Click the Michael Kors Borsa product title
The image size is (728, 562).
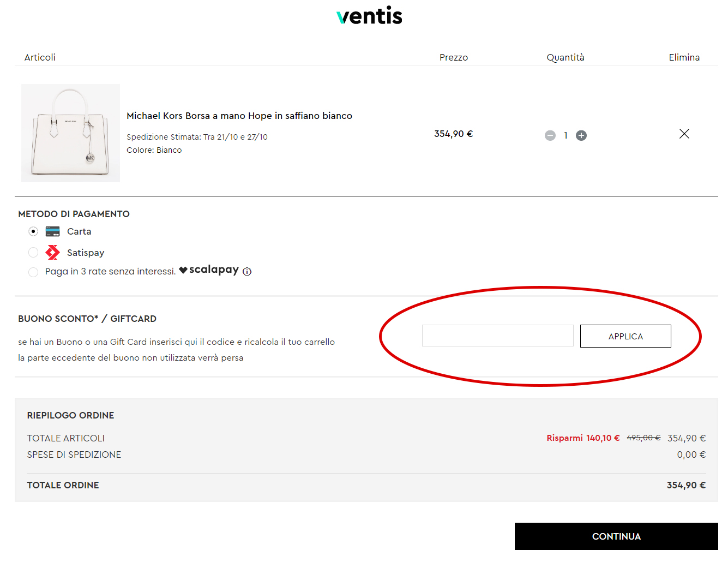(x=239, y=115)
